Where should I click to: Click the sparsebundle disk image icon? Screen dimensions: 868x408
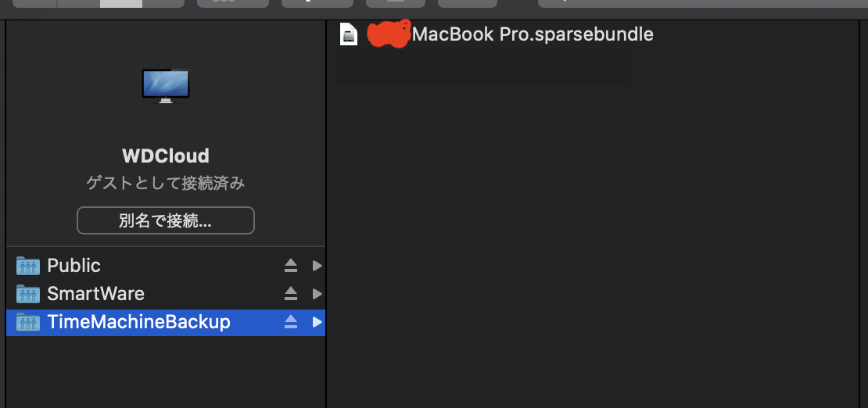point(349,34)
